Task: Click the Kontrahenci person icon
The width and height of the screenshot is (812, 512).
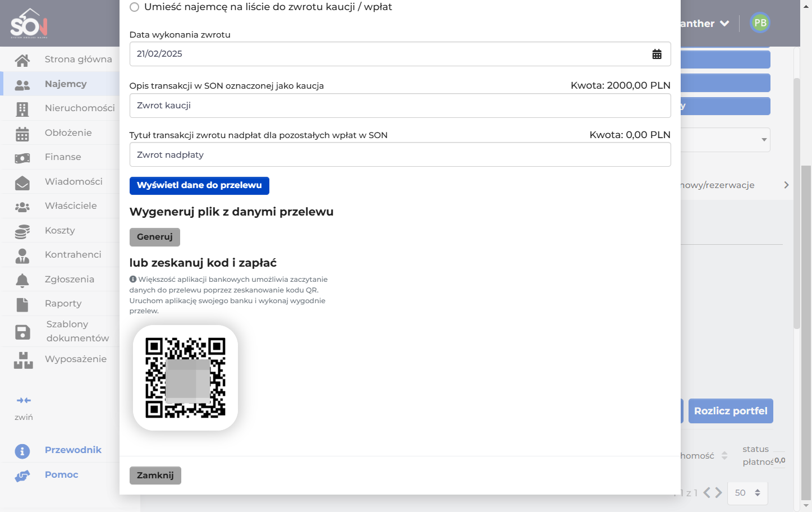Action: point(22,255)
